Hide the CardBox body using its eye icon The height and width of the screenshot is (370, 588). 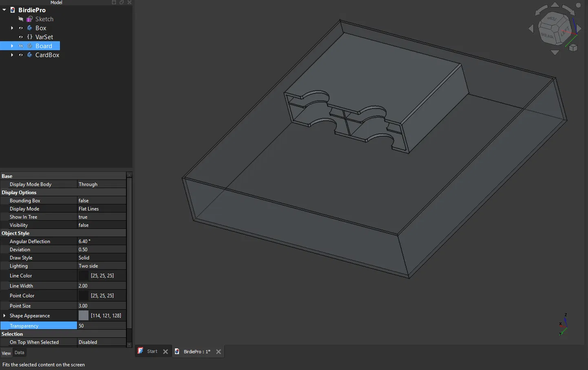click(x=21, y=55)
